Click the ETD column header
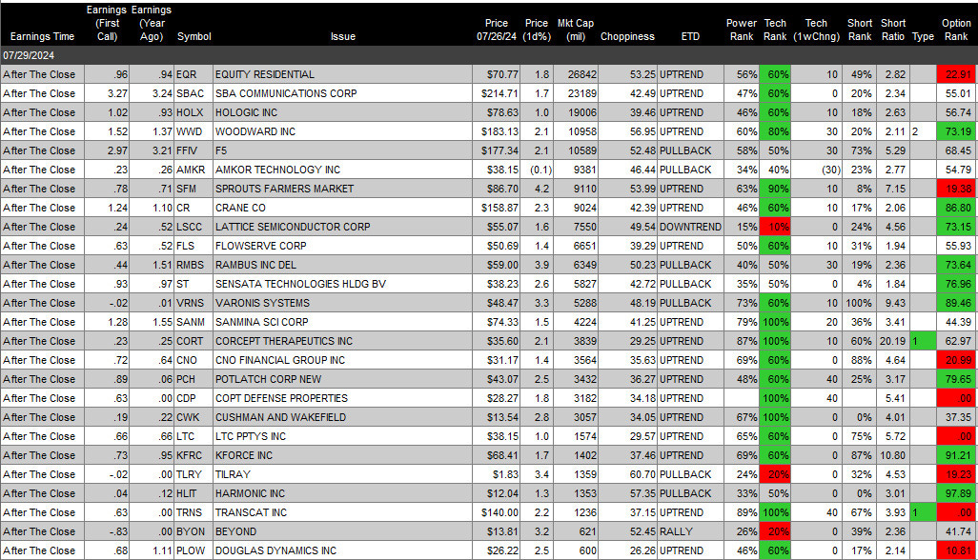 pos(690,36)
